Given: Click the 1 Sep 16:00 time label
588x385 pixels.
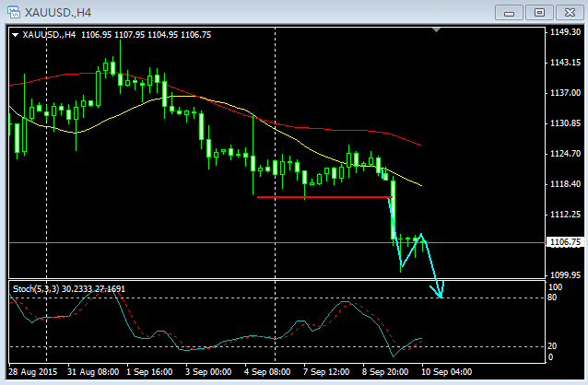Looking at the screenshot, I should 149,372.
